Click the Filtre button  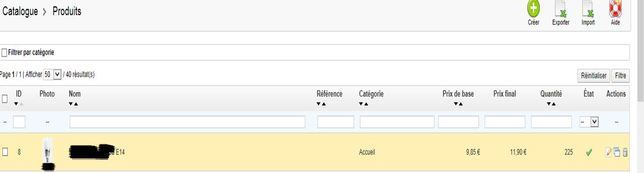pyautogui.click(x=620, y=76)
